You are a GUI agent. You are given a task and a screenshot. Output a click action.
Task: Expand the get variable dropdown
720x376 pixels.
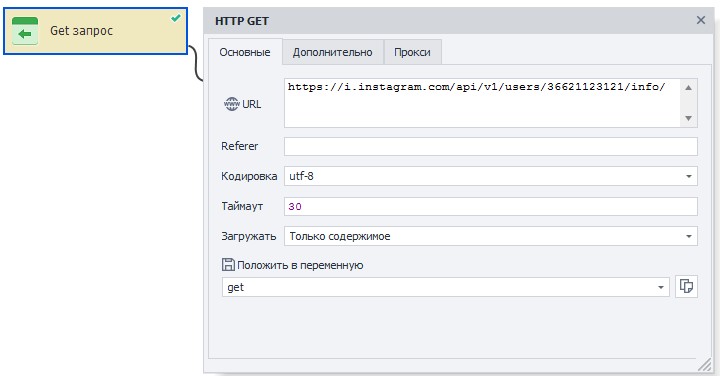[x=661, y=287]
